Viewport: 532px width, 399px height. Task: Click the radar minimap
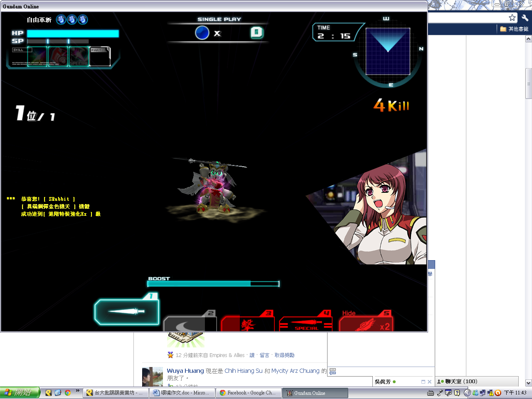click(x=388, y=52)
